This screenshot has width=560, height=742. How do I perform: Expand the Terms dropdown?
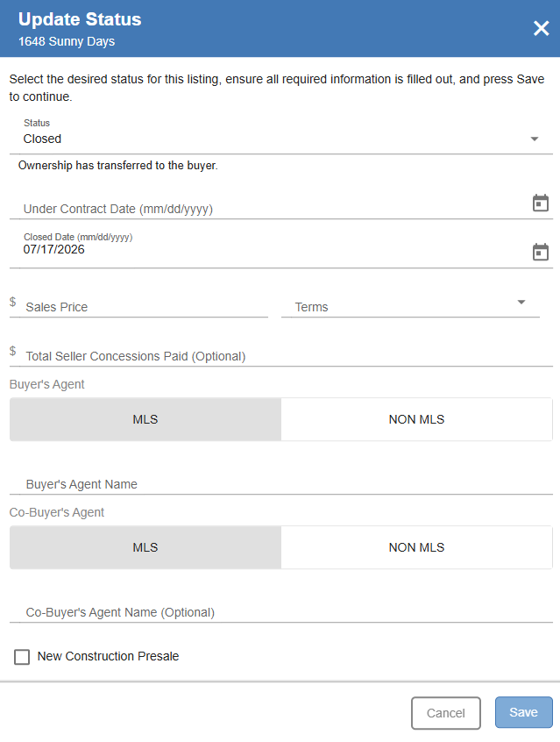[x=410, y=303]
